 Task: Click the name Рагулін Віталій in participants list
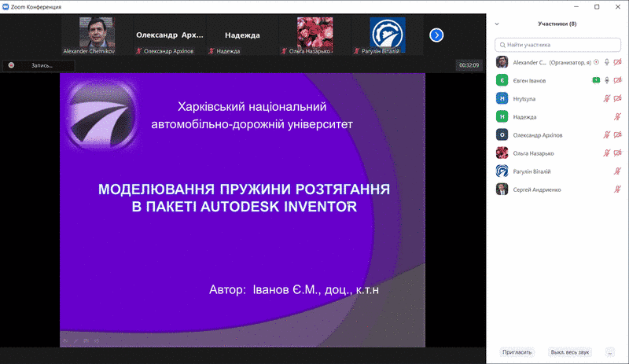[x=532, y=171]
